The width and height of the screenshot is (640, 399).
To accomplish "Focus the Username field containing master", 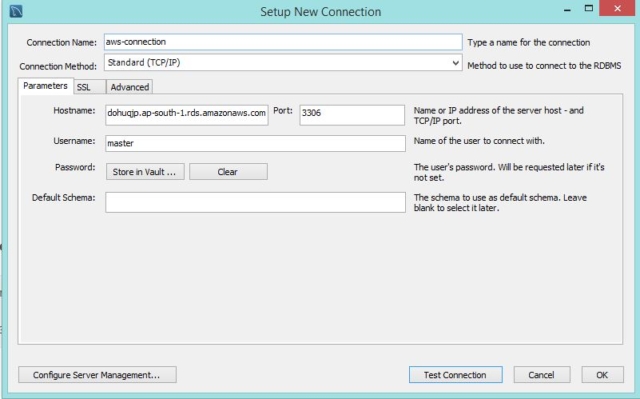I will point(255,143).
